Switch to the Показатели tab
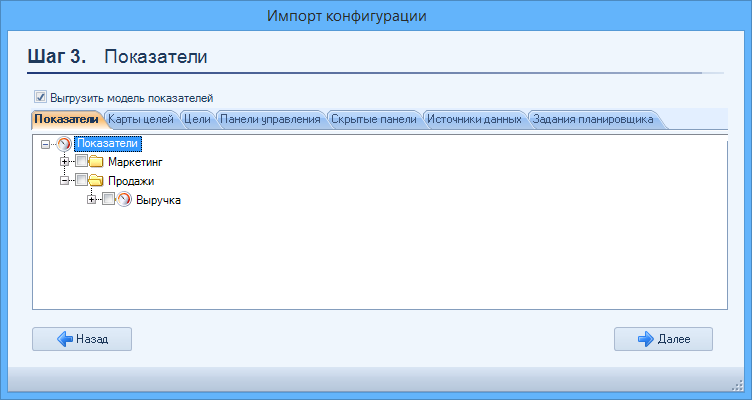752x400 pixels. pyautogui.click(x=66, y=119)
